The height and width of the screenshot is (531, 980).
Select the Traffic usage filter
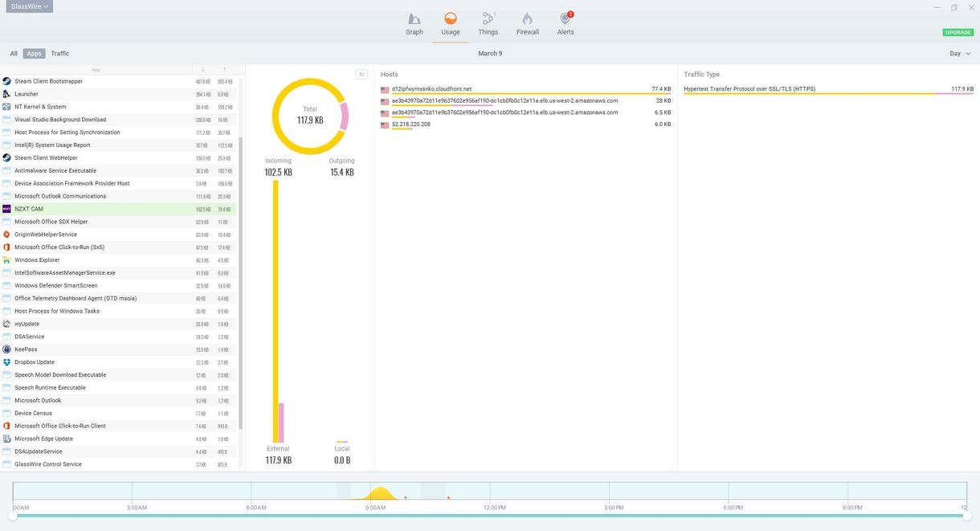click(x=60, y=54)
